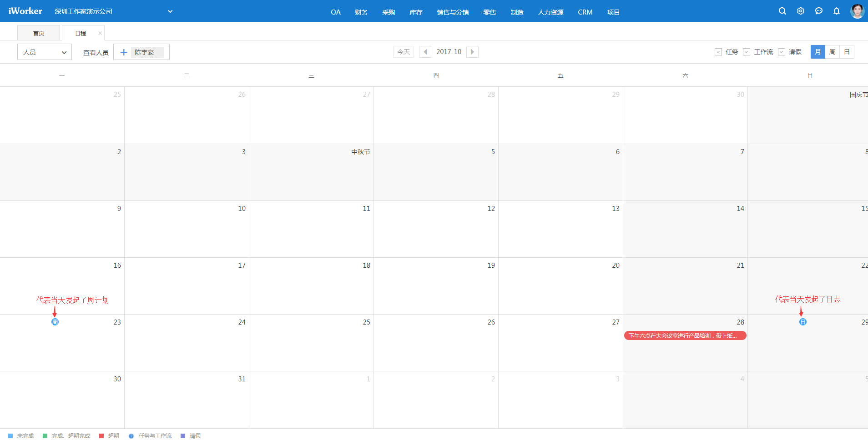
Task: Click the red 超期 legend swatch
Action: pyautogui.click(x=101, y=436)
